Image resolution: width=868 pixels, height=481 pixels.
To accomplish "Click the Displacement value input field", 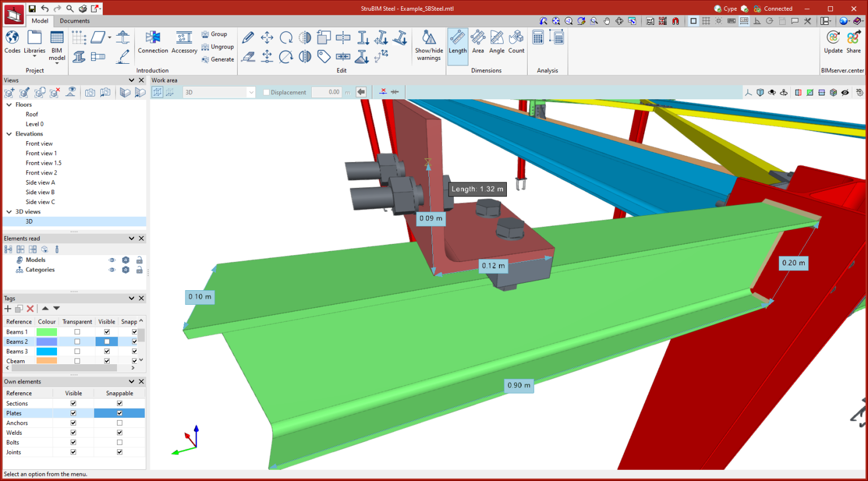I will click(327, 93).
